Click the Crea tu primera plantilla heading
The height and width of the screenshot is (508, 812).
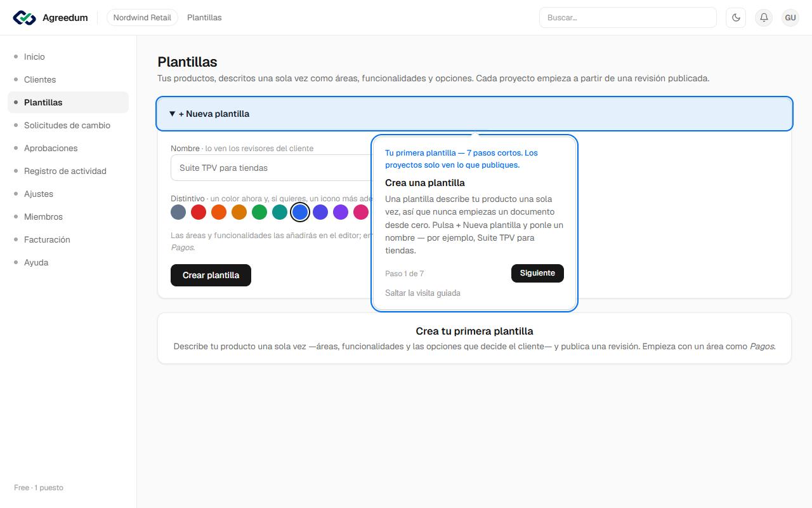(x=475, y=331)
